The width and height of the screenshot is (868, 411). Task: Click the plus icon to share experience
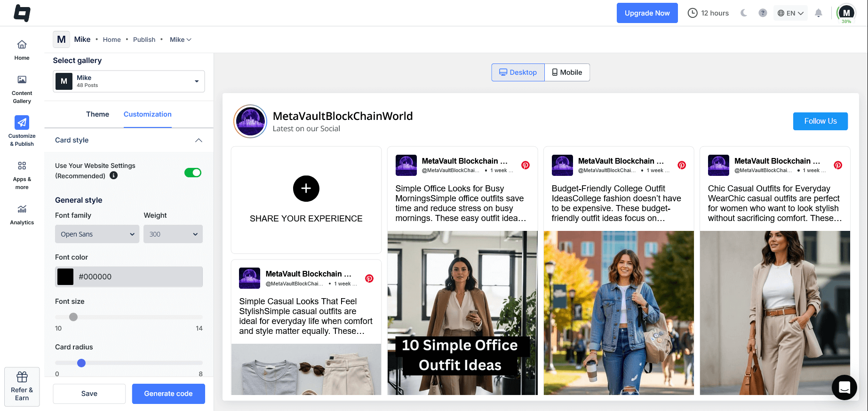[306, 189]
